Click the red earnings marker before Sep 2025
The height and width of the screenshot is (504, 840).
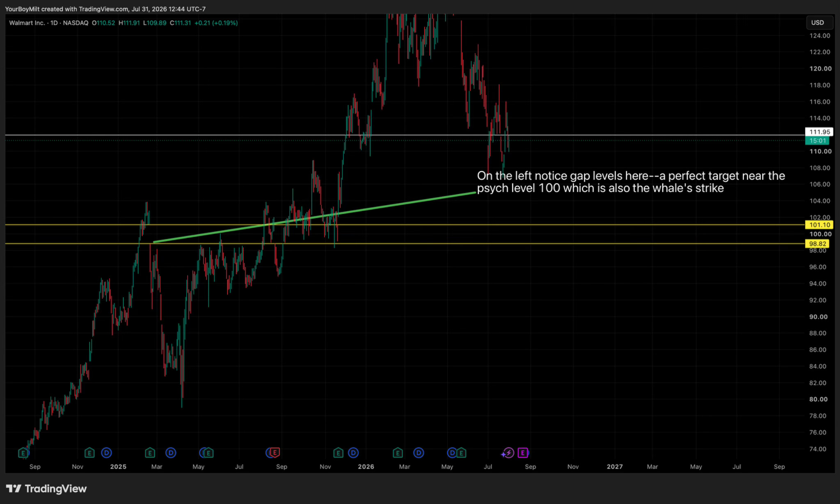click(275, 453)
